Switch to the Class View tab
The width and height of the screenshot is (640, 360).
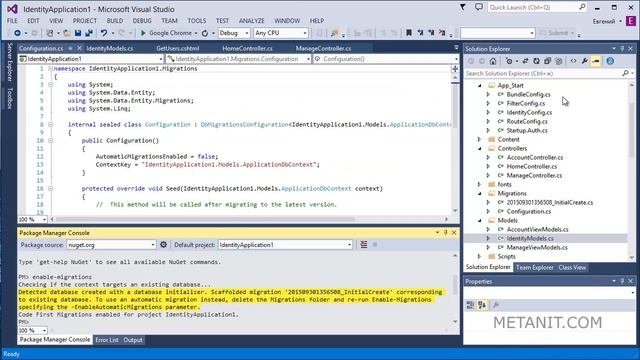coord(572,267)
